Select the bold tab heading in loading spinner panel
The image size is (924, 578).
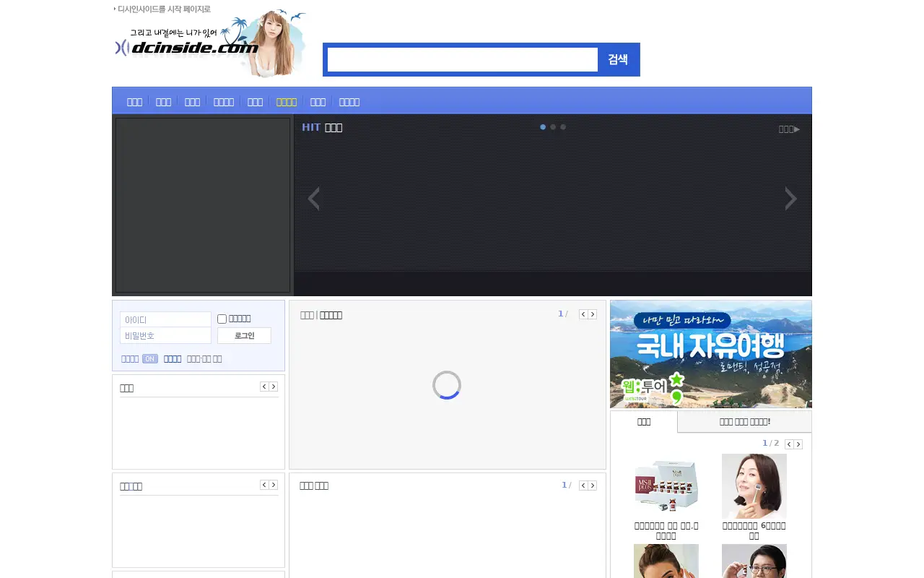pyautogui.click(x=331, y=315)
